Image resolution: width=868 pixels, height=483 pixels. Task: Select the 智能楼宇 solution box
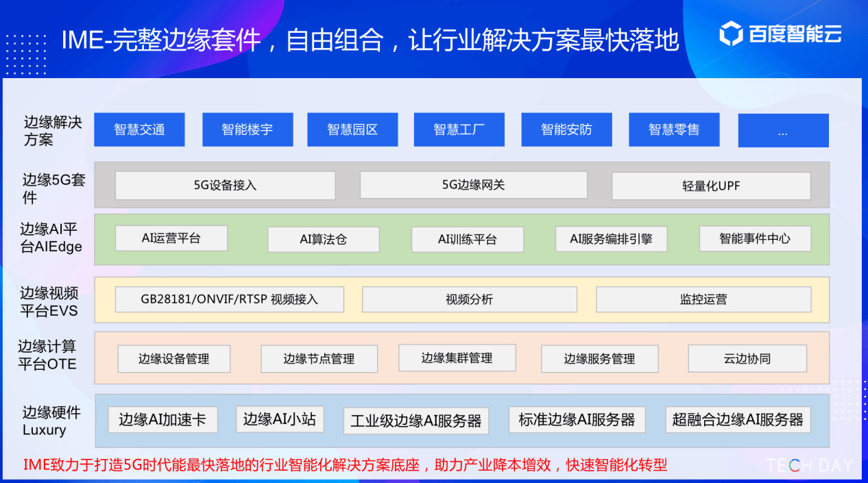point(248,129)
